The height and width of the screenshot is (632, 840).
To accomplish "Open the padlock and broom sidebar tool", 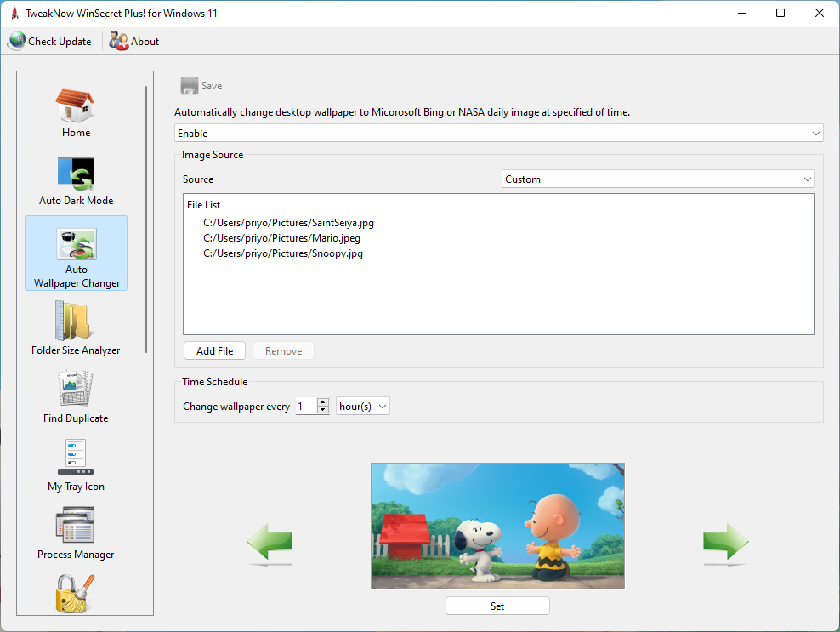I will click(75, 594).
